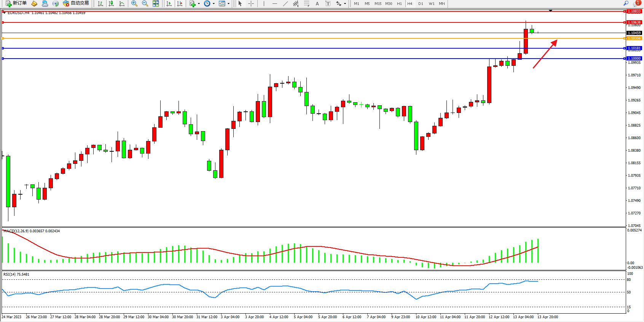Switch chart to candlestick display
The image size is (644, 322).
(x=111, y=3)
